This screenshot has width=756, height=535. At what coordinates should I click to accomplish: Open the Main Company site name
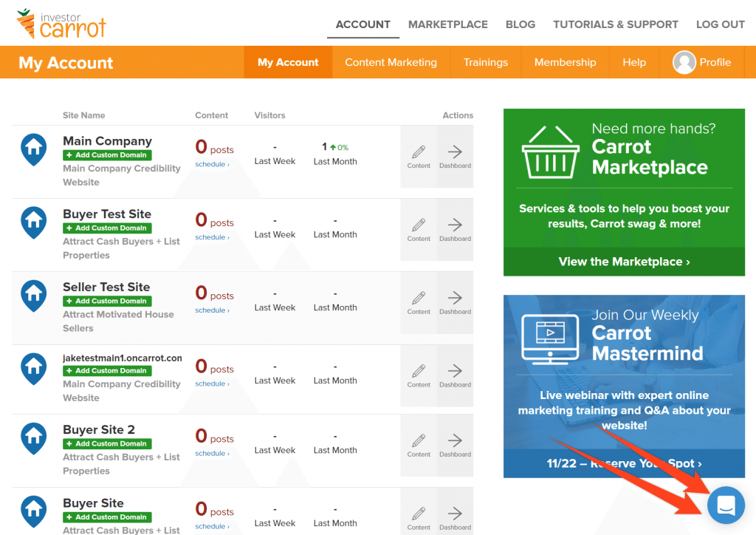107,141
